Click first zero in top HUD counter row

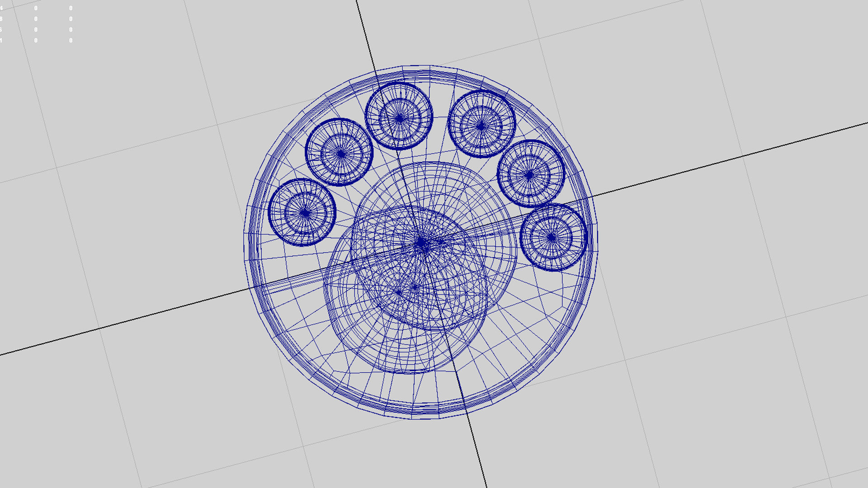tap(36, 8)
